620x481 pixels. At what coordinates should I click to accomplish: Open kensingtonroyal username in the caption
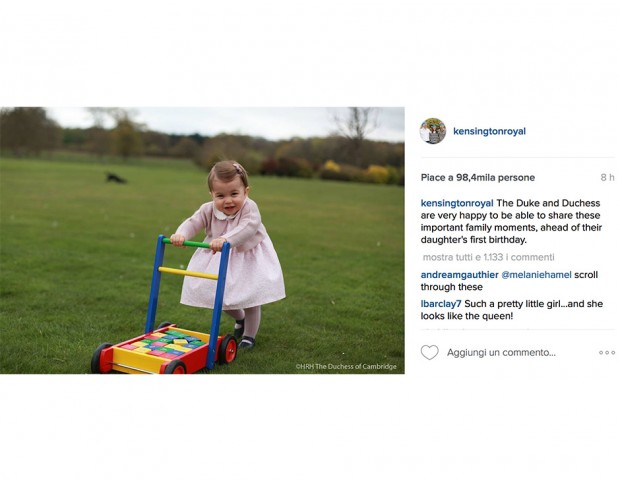point(457,203)
